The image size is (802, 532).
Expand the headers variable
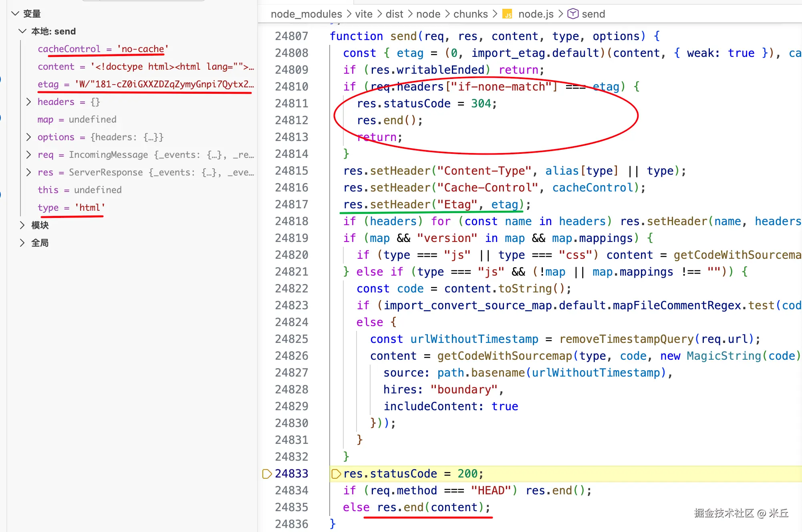28,102
